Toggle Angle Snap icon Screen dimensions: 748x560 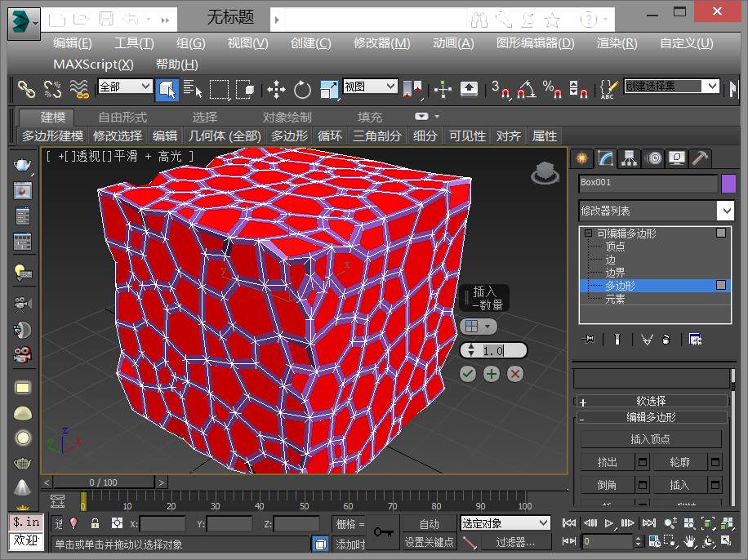[526, 89]
